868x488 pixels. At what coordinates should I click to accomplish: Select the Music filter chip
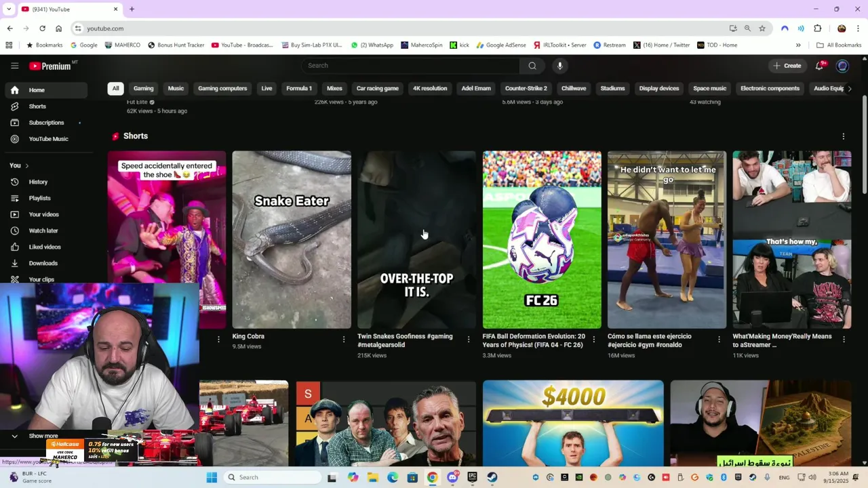[176, 89]
